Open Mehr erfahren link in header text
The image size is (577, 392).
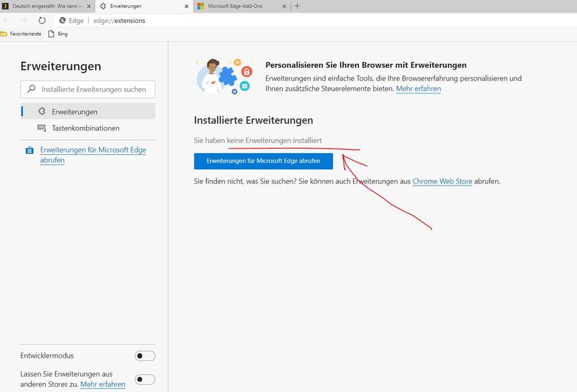(x=418, y=89)
